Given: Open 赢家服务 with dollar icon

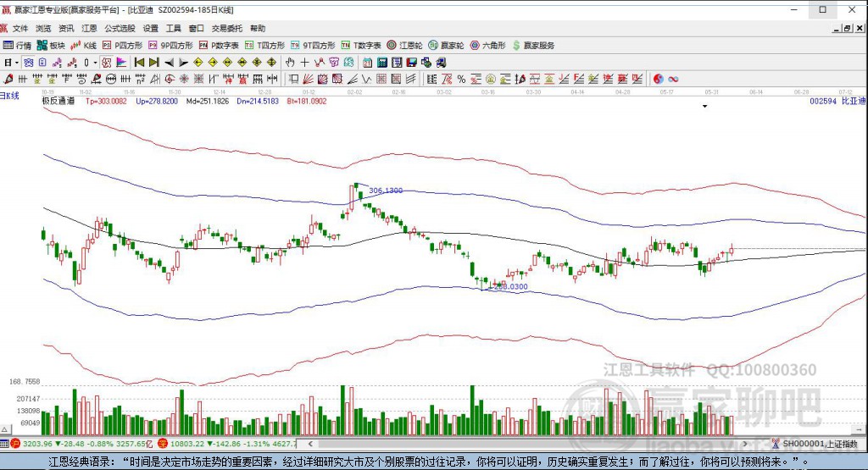Looking at the screenshot, I should pyautogui.click(x=534, y=46).
